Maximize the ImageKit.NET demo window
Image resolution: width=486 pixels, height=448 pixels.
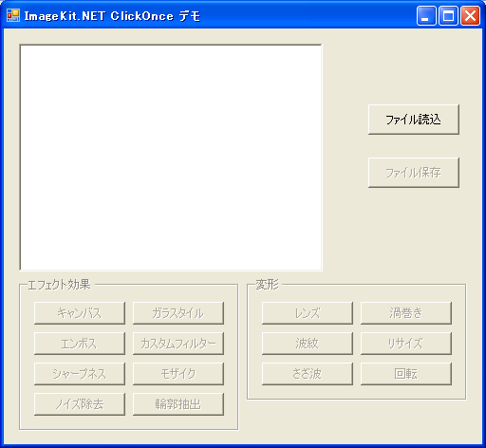(x=448, y=15)
